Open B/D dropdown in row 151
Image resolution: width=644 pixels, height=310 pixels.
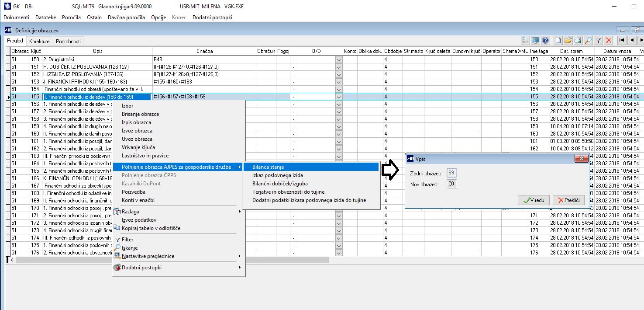click(339, 67)
